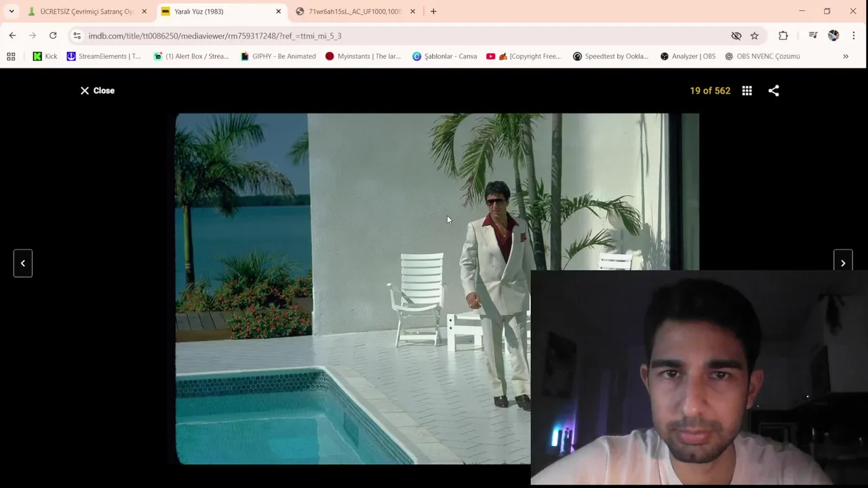Open the Myinstants bookmark
868x488 pixels.
pyautogui.click(x=363, y=56)
